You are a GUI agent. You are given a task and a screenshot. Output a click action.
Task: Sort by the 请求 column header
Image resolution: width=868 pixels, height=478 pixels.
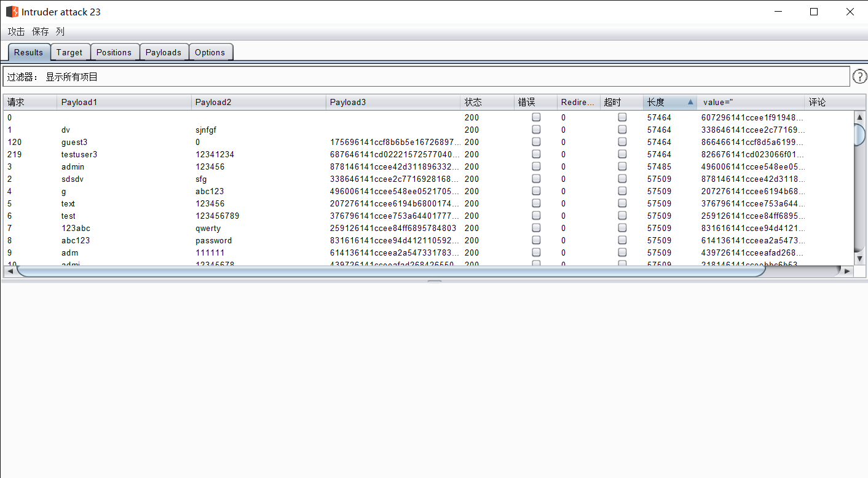tap(30, 103)
